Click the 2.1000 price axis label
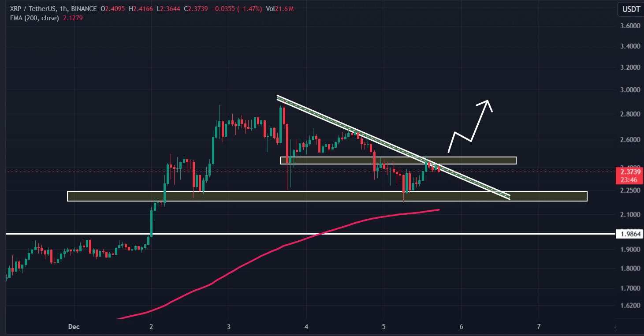644x336 pixels. 629,215
